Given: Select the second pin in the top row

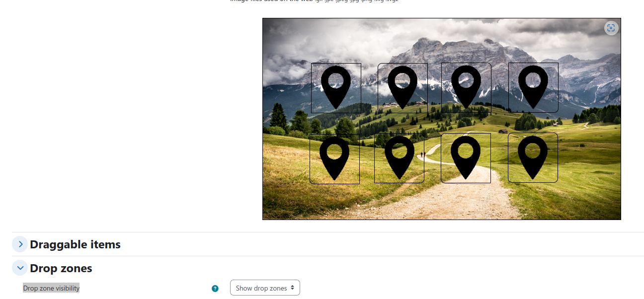Looking at the screenshot, I should 402,88.
